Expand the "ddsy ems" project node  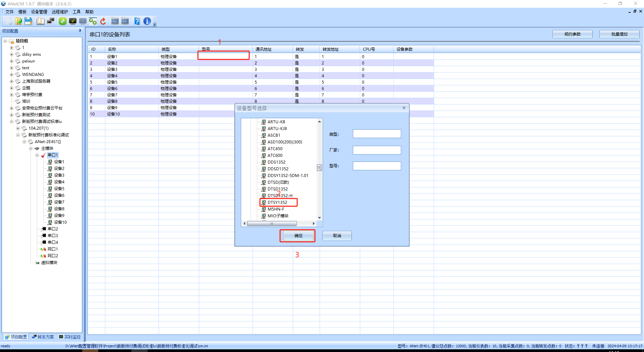coord(11,54)
